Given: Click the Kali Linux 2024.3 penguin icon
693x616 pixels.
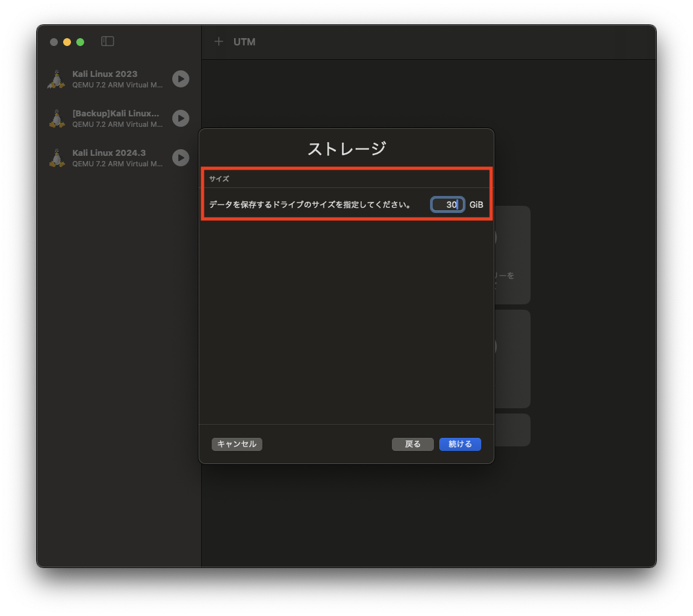Looking at the screenshot, I should click(56, 158).
